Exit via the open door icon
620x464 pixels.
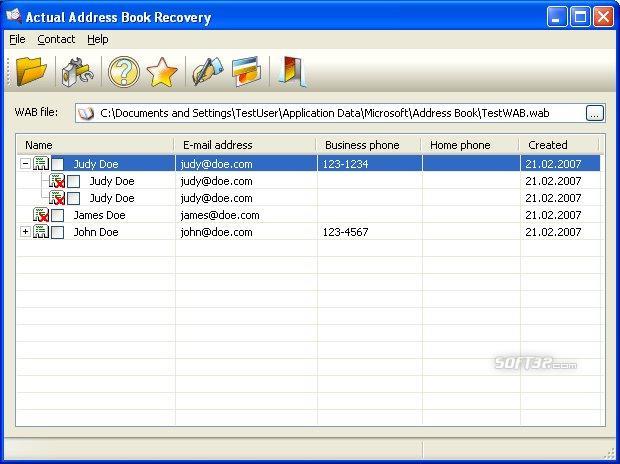pyautogui.click(x=292, y=72)
